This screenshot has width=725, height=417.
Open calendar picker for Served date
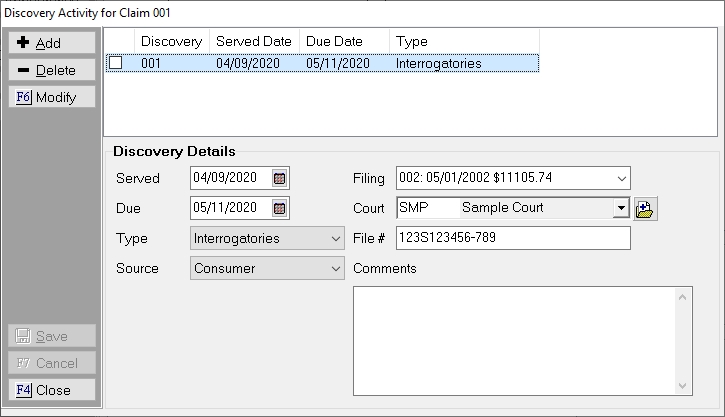280,179
